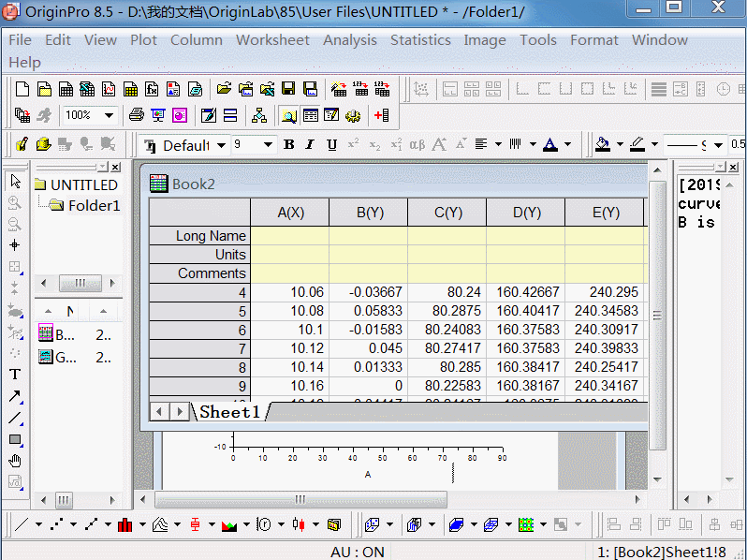Click the C(Y) column header
Image resolution: width=747 pixels, height=560 pixels.
(x=447, y=213)
